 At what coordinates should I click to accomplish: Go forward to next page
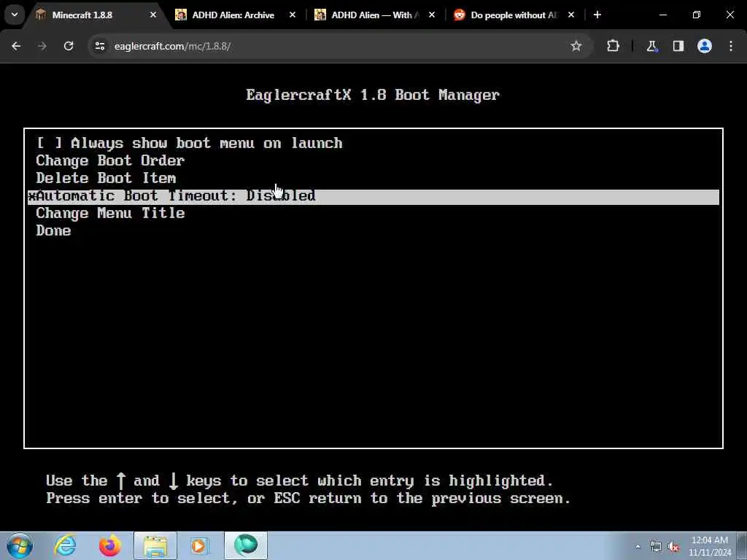point(42,46)
